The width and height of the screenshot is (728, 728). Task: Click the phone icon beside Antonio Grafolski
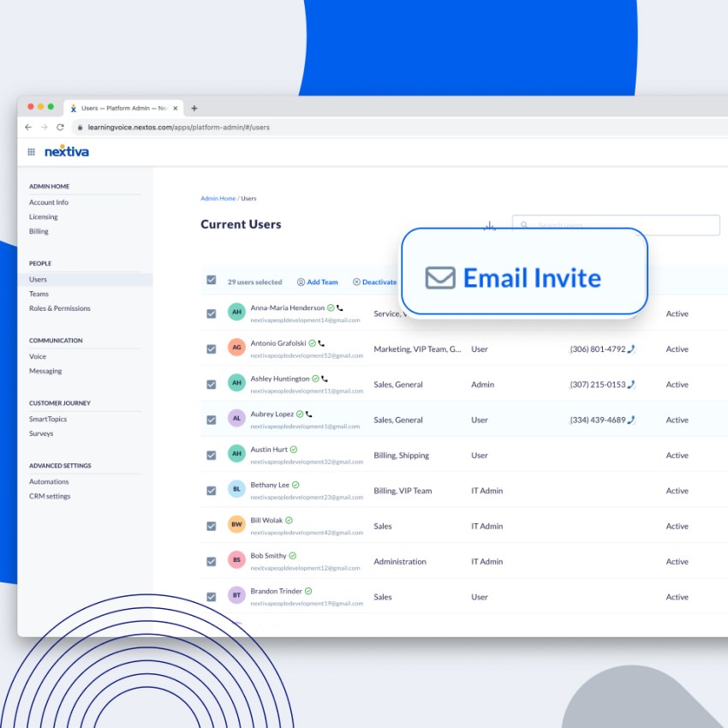321,343
